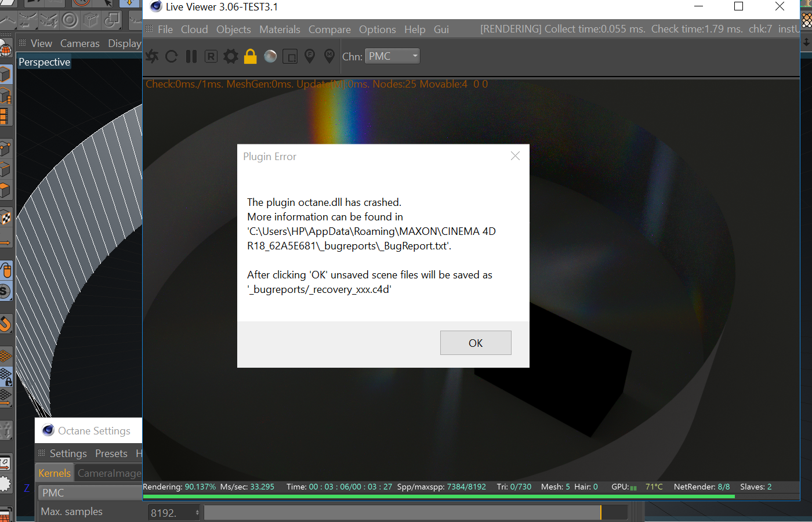This screenshot has height=522, width=812.
Task: Toggle the S snap settings icon
Action: [x=5, y=291]
